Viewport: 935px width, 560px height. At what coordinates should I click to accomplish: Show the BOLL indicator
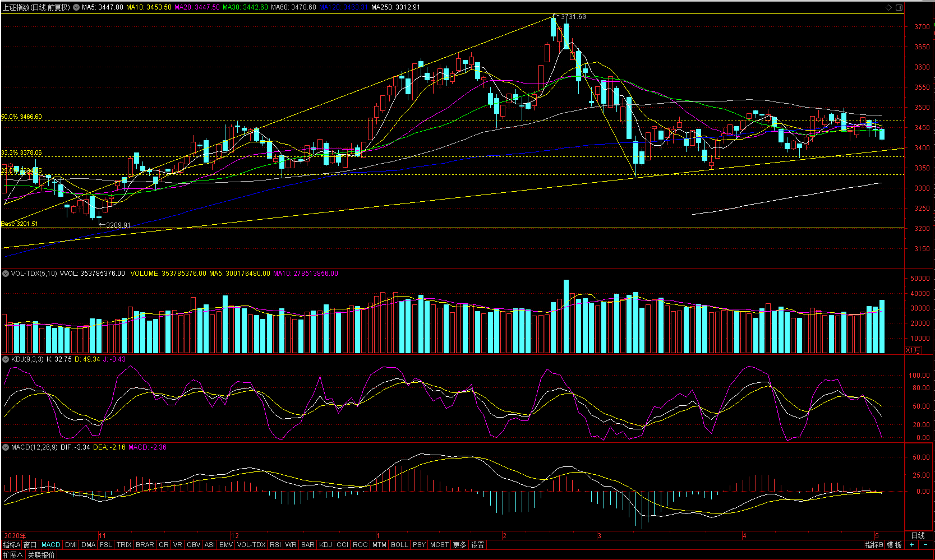point(399,545)
